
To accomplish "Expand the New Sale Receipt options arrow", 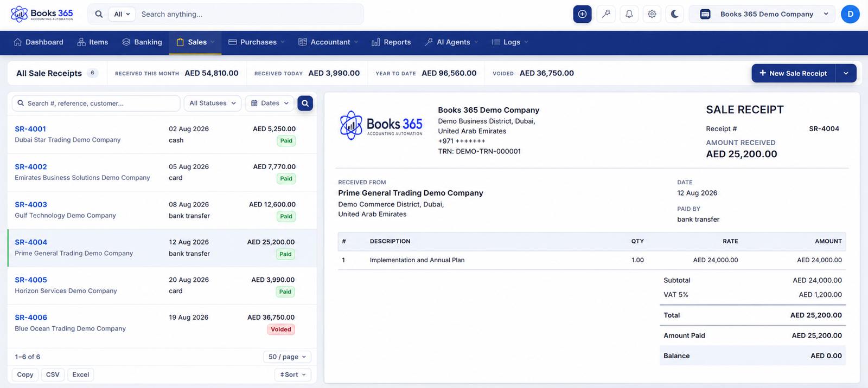I will [x=846, y=73].
